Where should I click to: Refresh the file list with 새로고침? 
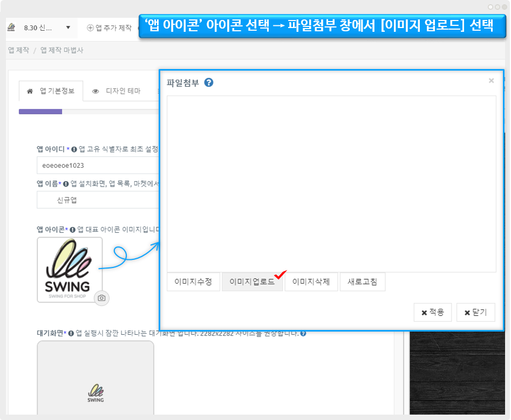point(362,282)
